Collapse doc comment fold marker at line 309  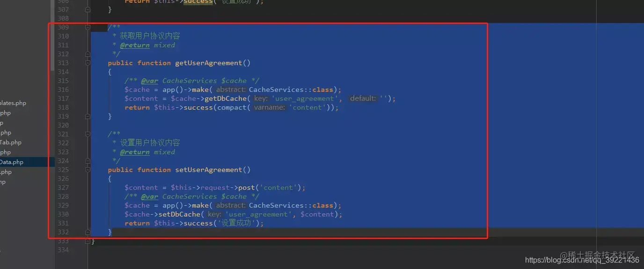88,27
